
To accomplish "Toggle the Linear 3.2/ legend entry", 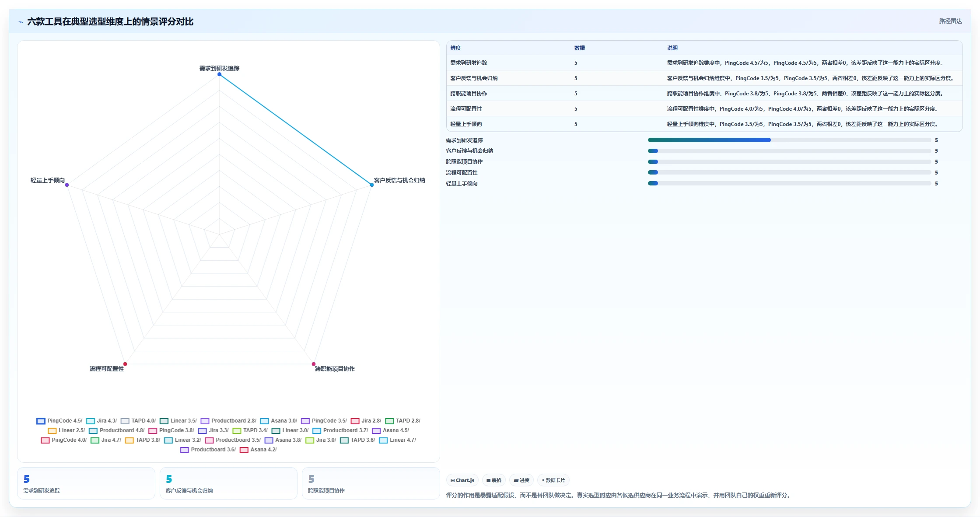I will (182, 440).
